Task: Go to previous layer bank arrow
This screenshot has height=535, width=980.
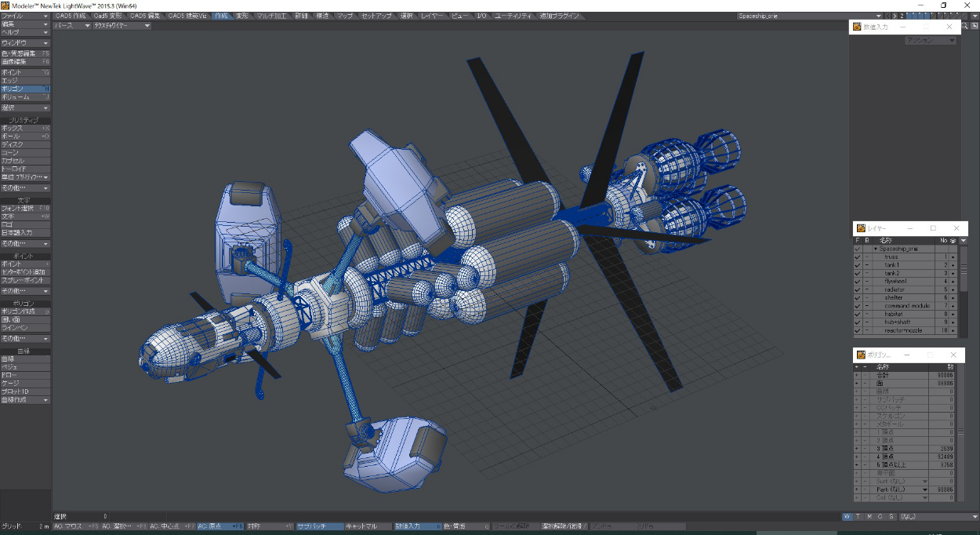Action: pos(887,16)
